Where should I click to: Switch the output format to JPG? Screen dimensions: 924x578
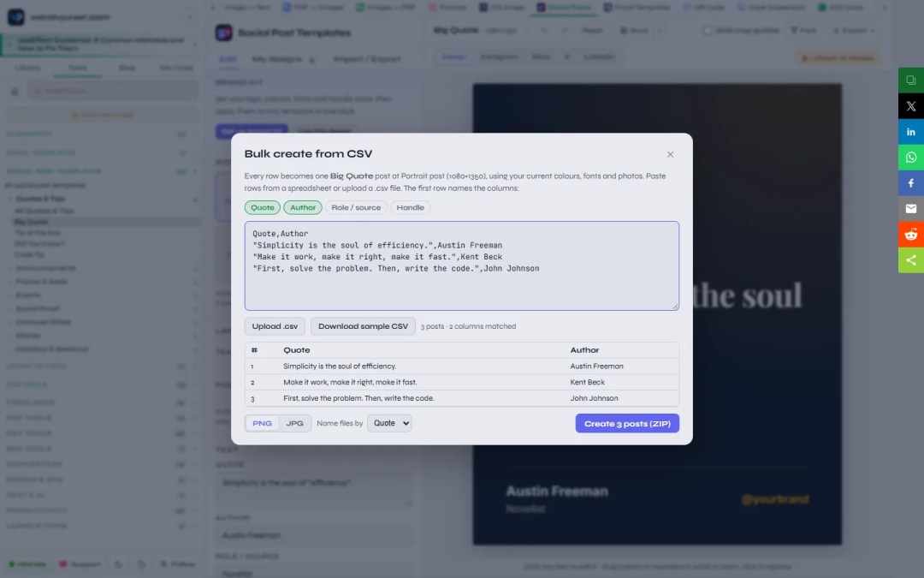tap(294, 424)
